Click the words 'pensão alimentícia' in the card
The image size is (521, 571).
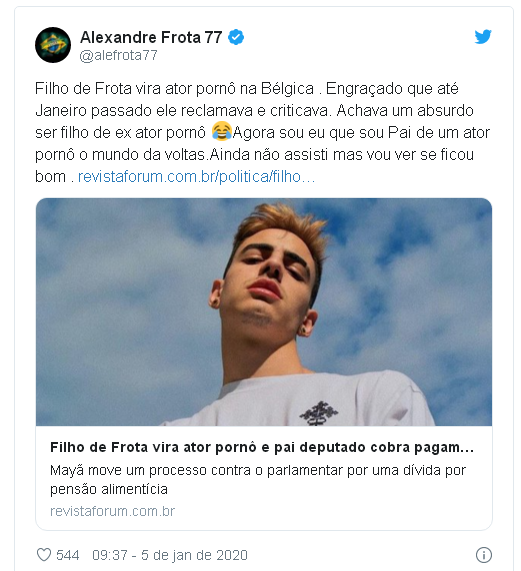[x=109, y=489]
